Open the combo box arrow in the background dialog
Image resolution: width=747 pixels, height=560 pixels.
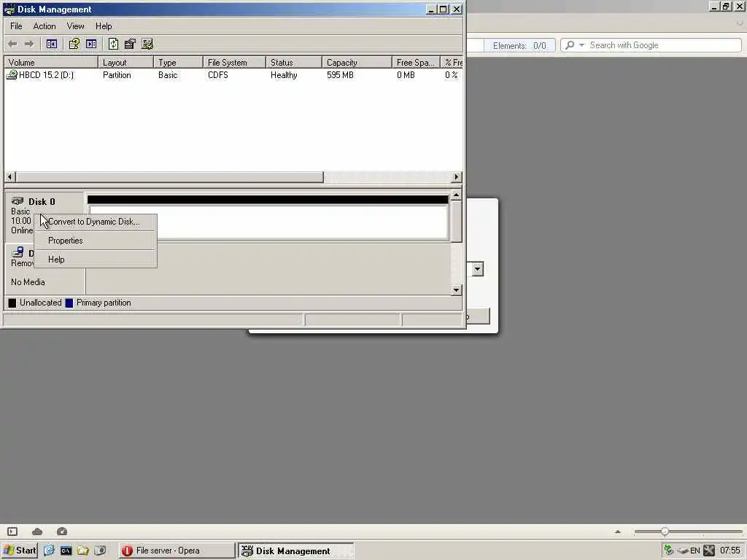[477, 270]
